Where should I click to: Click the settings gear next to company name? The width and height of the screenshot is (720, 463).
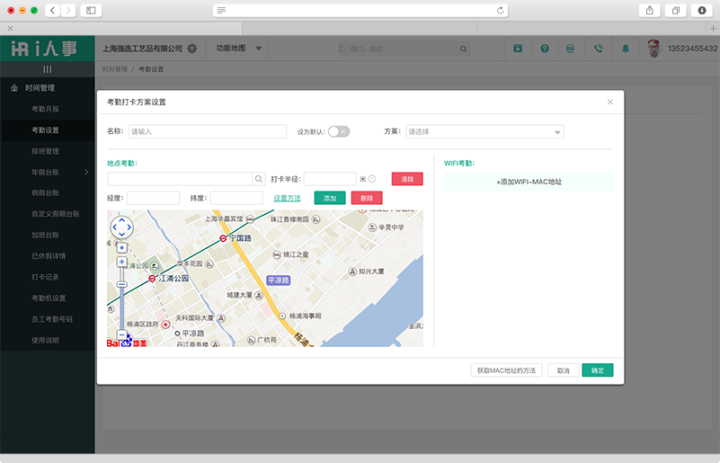192,48
